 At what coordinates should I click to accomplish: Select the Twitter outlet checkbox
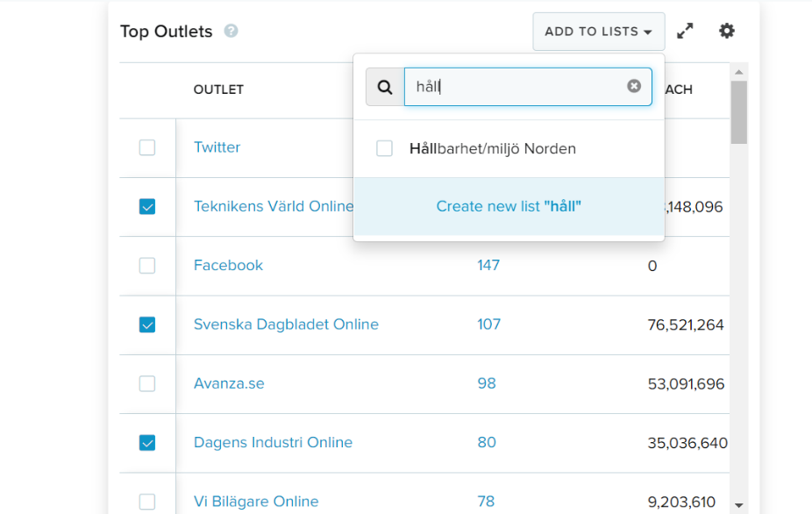click(x=147, y=147)
